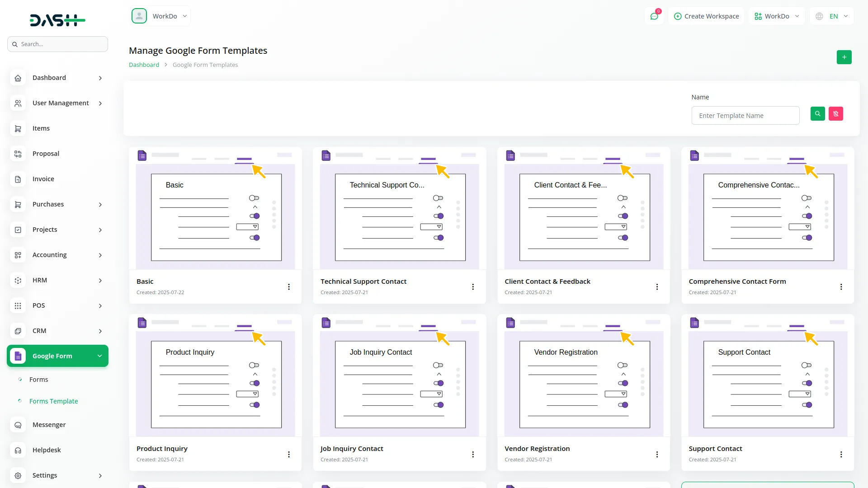Viewport: 868px width, 488px height.
Task: Open options menu on Basic template card
Action: (x=289, y=286)
